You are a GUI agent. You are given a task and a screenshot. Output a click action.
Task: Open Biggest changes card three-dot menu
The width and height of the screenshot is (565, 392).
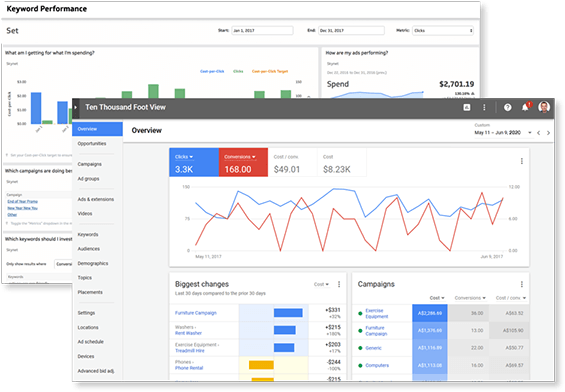pyautogui.click(x=339, y=284)
